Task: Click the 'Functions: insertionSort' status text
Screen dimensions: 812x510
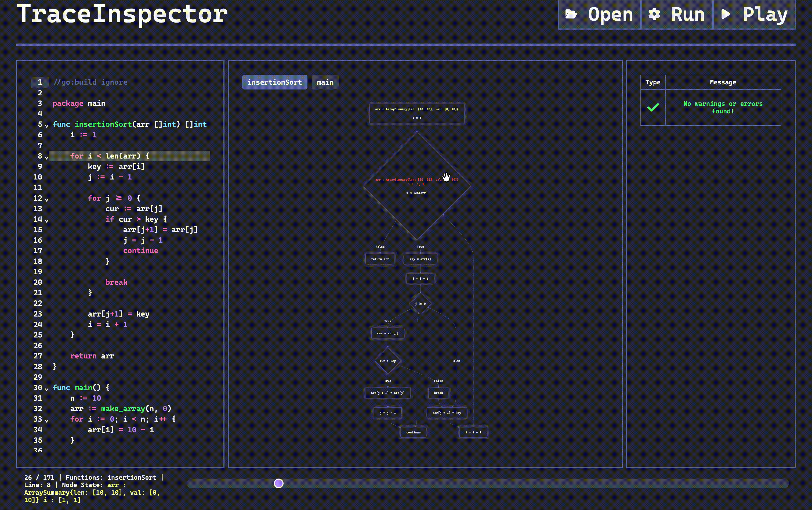Action: click(111, 477)
